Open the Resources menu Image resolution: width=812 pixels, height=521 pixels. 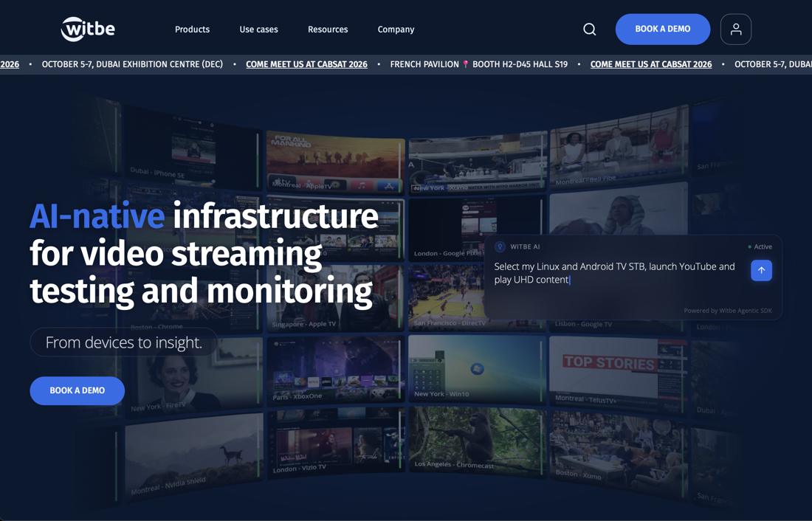[x=328, y=30]
